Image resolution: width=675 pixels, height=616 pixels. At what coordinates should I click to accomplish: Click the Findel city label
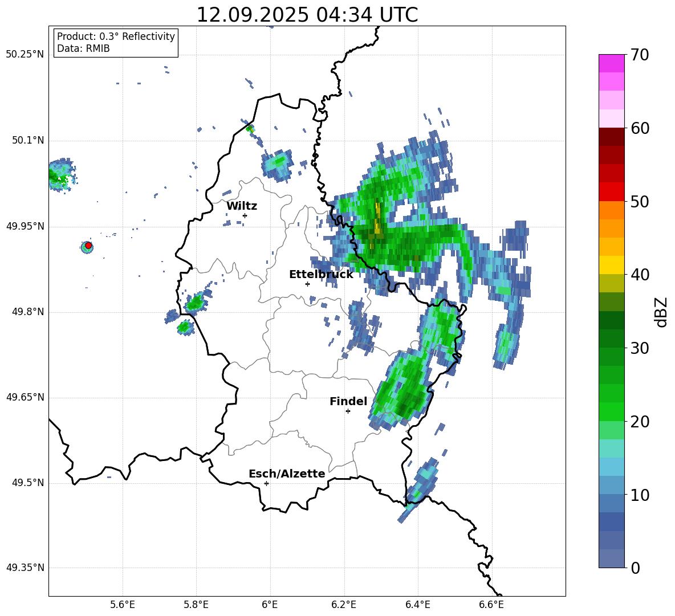tap(348, 401)
